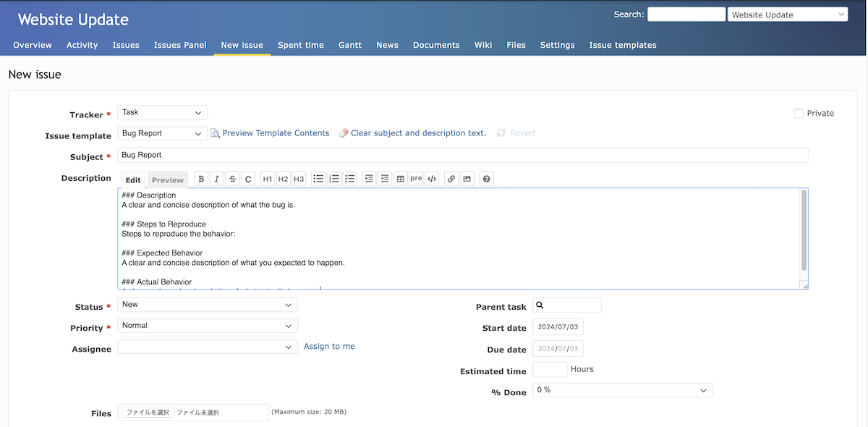
Task: Insert a numbered list in the description
Action: coord(334,179)
